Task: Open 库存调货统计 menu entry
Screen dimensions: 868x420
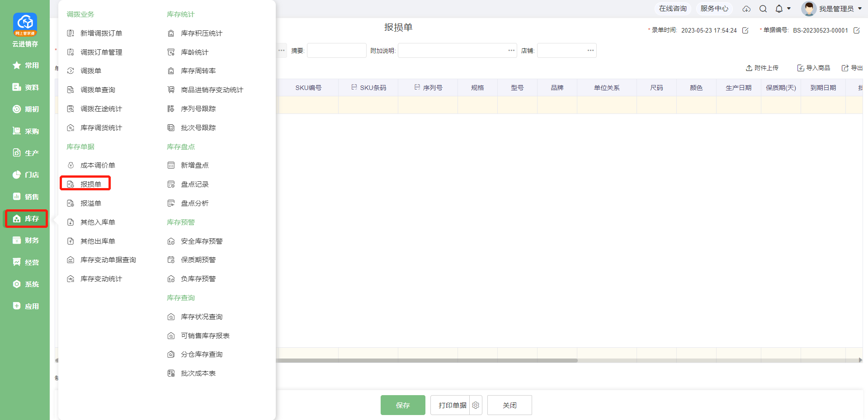Action: tap(94, 128)
